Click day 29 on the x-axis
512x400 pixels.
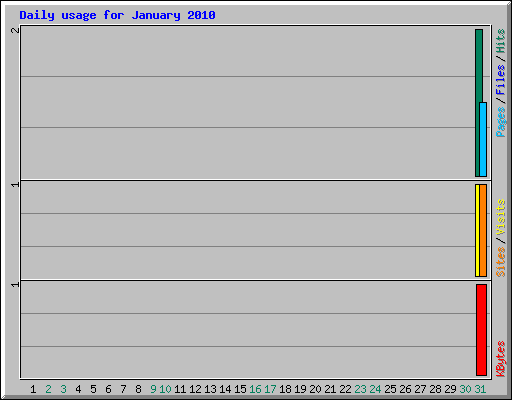coord(450,389)
